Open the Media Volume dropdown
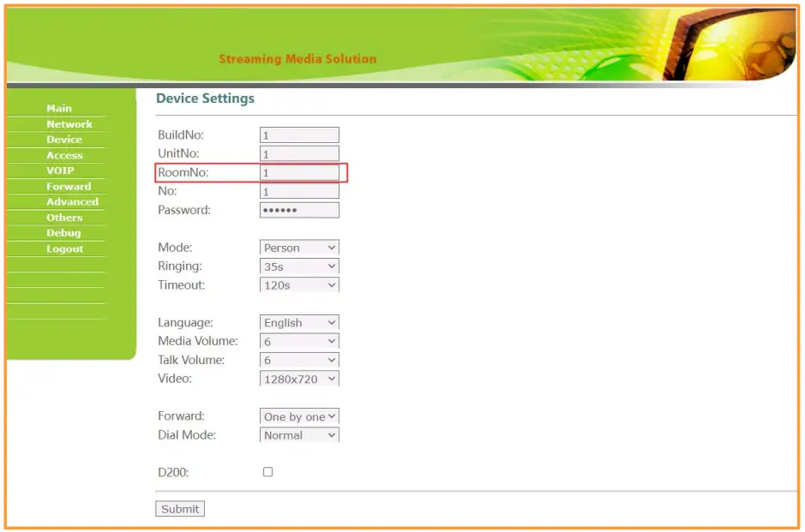 (299, 341)
